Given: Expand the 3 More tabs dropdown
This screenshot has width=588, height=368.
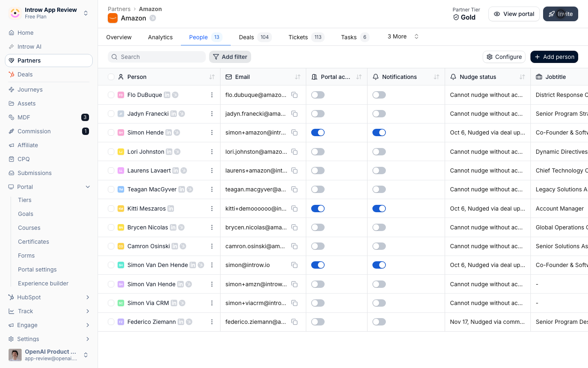Looking at the screenshot, I should pyautogui.click(x=403, y=36).
